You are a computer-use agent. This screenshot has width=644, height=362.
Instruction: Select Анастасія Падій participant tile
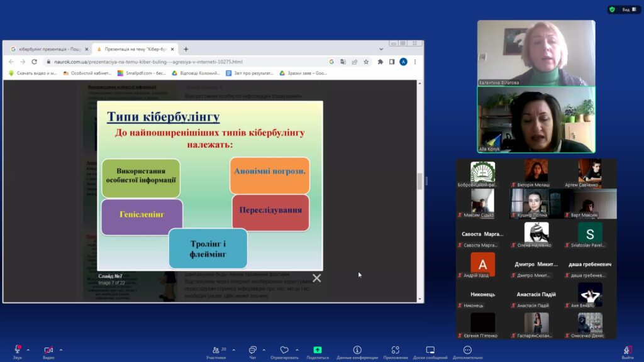point(536,295)
